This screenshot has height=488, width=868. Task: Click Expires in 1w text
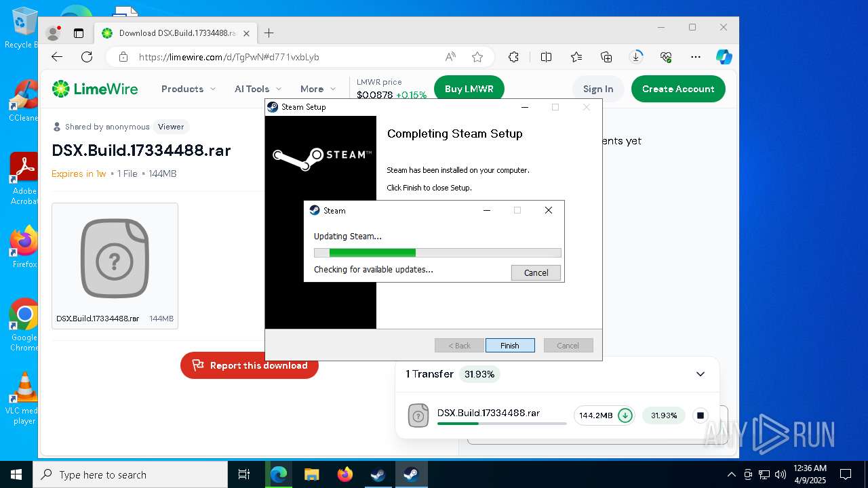coord(79,174)
